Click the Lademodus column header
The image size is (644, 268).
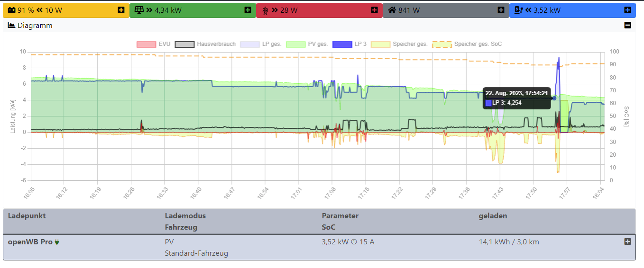(185, 215)
